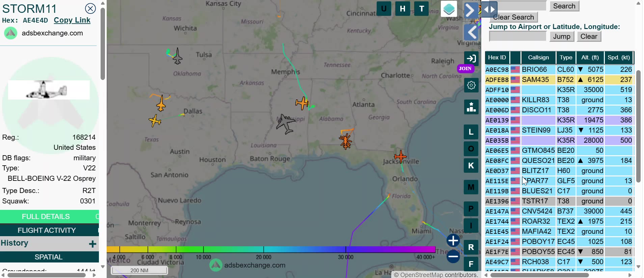
Task: Select orange plane icon near Jacksonville
Action: coord(400,156)
